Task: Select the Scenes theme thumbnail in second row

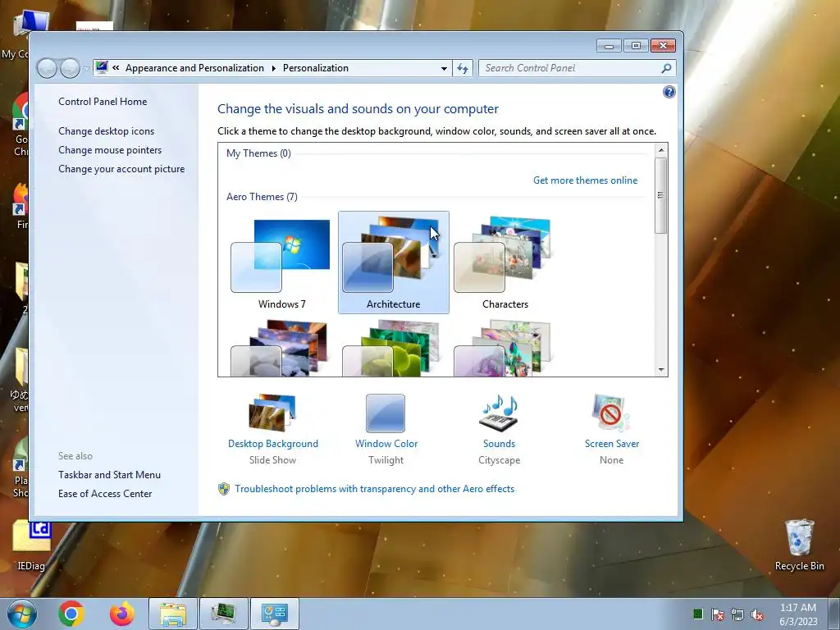Action: [504, 348]
